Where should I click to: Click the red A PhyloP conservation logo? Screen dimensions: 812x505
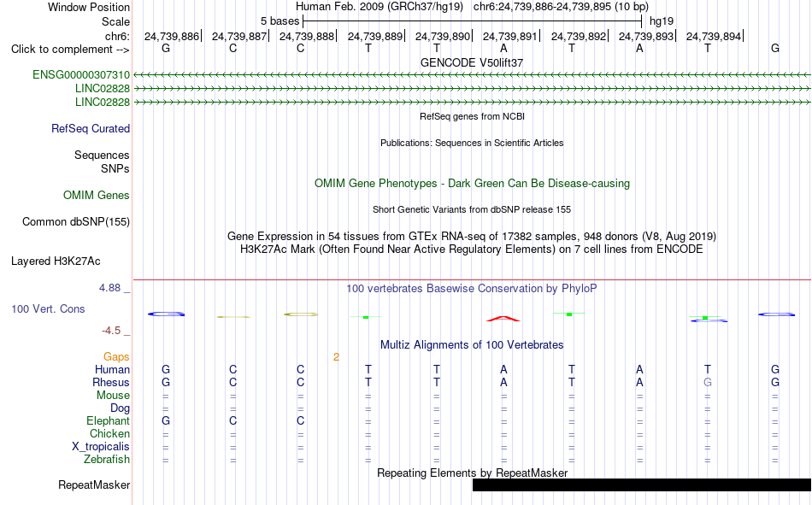point(503,319)
